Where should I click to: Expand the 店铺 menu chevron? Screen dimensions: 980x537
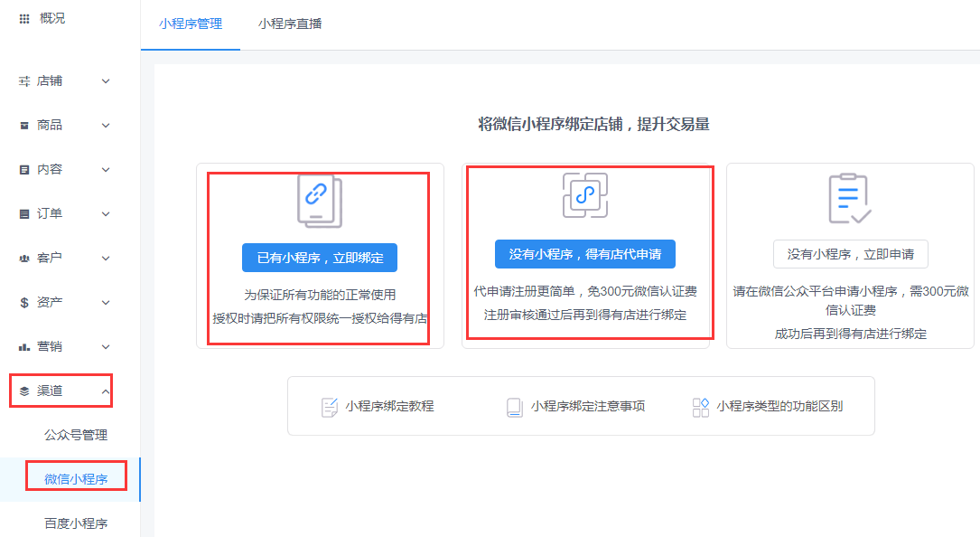click(x=106, y=81)
